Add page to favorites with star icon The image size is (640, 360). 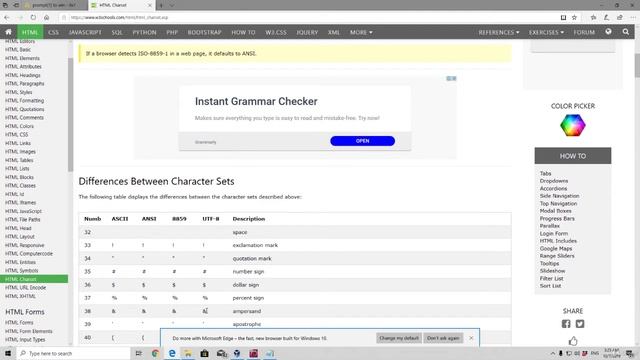click(x=574, y=18)
